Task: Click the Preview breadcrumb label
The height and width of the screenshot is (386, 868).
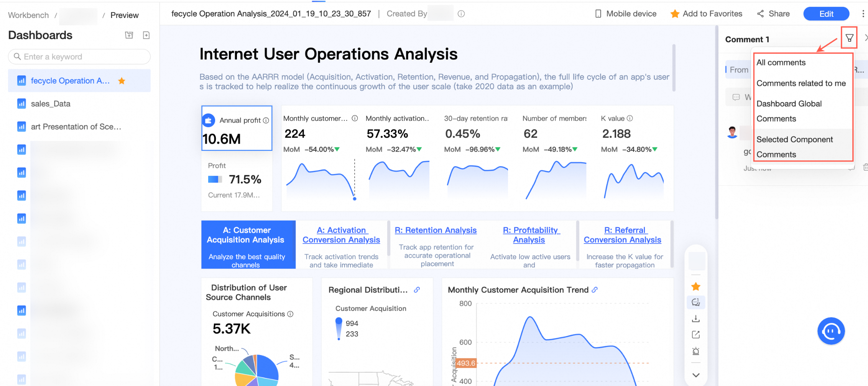Action: click(125, 15)
